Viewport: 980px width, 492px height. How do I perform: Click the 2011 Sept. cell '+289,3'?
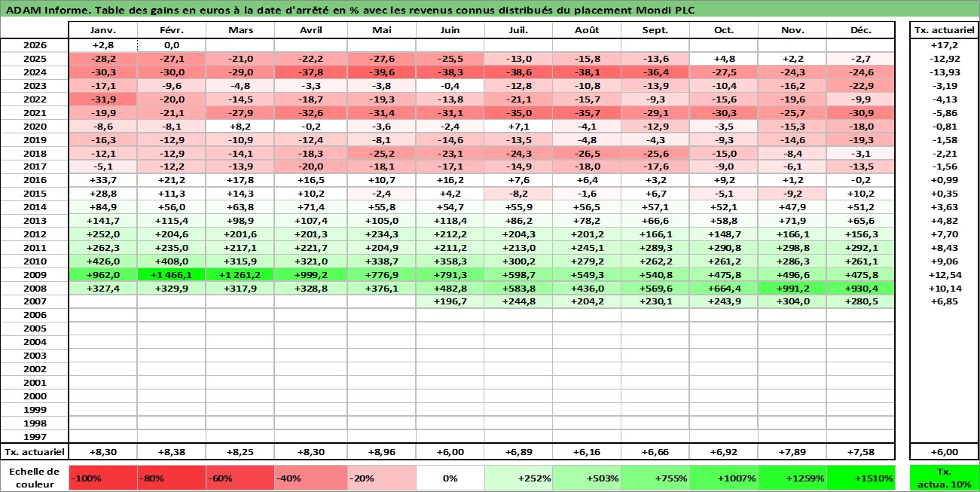655,248
